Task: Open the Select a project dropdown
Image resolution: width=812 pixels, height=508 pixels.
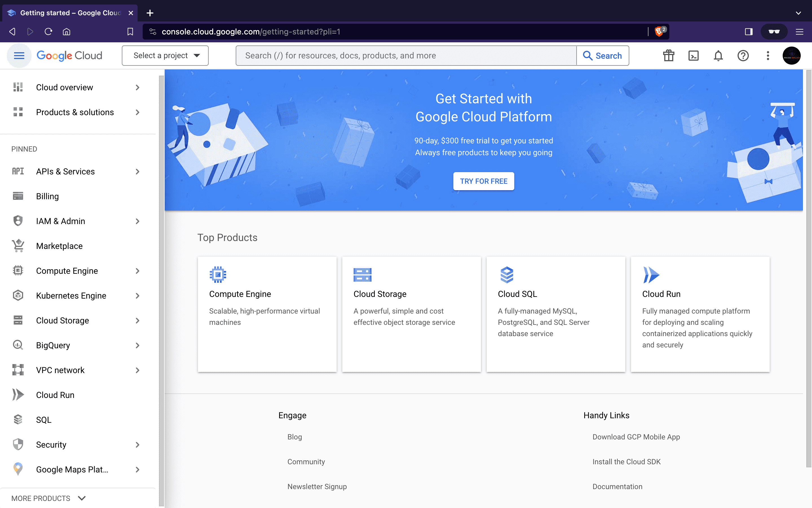Action: coord(165,55)
